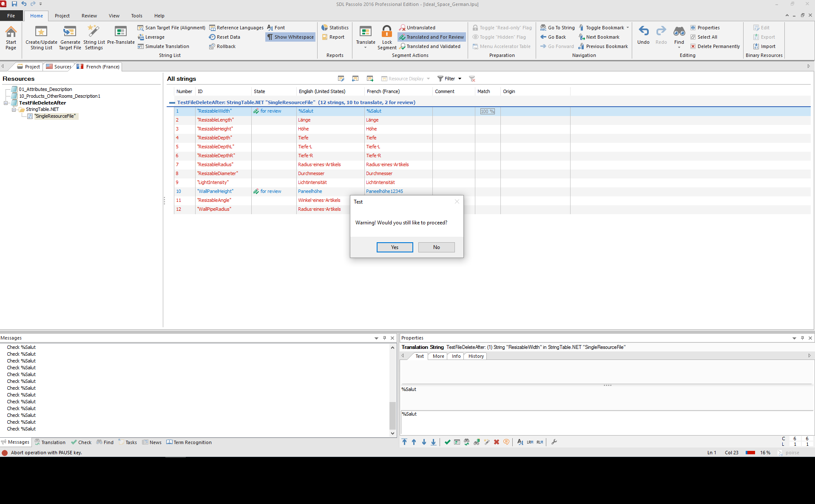Open Find dropdown arrow
Screen dimensions: 815x504
679,47
